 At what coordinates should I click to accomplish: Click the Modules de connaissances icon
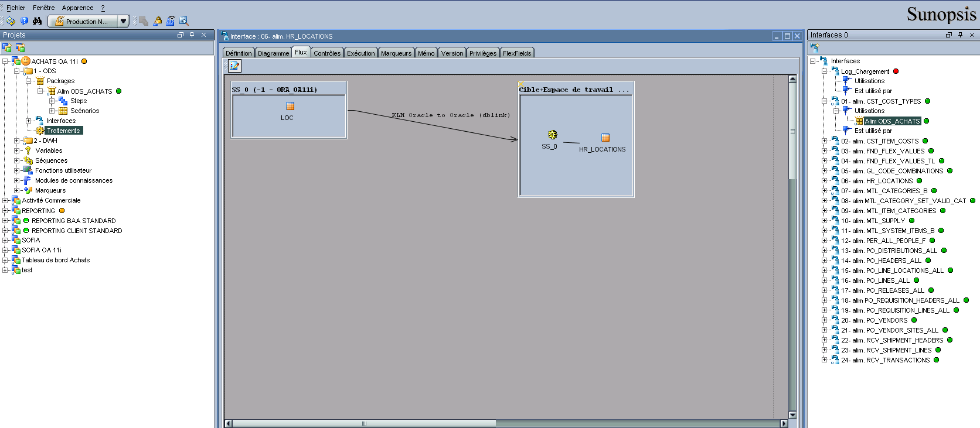click(x=28, y=180)
